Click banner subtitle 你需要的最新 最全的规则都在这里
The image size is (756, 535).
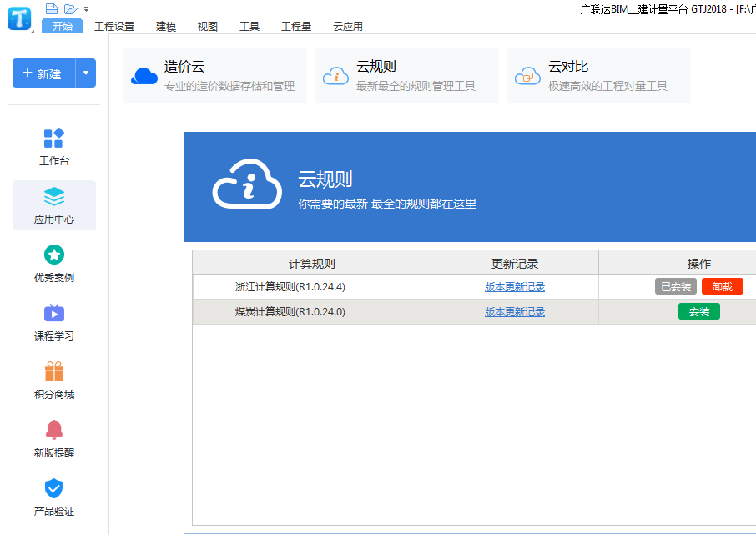click(x=387, y=204)
